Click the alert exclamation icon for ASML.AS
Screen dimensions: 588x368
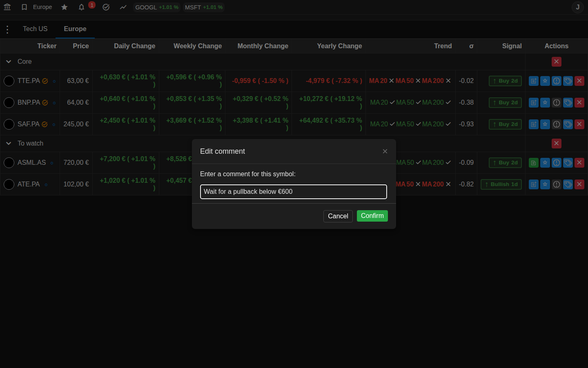click(557, 163)
